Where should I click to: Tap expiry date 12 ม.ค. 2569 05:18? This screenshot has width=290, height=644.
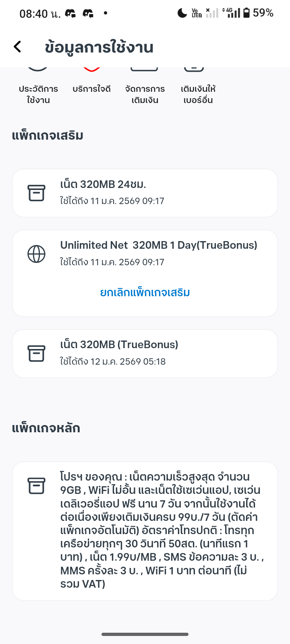[x=128, y=361]
